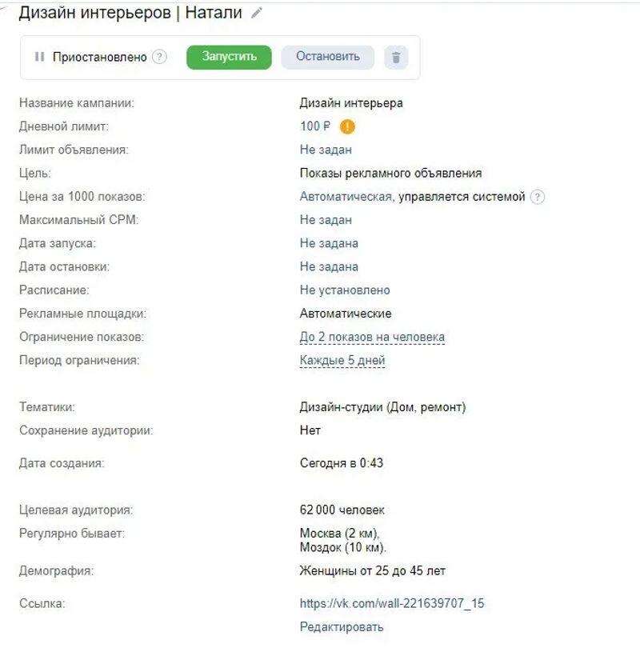Configure the schedule marked Не установлено
640x672 pixels.
pyautogui.click(x=345, y=290)
